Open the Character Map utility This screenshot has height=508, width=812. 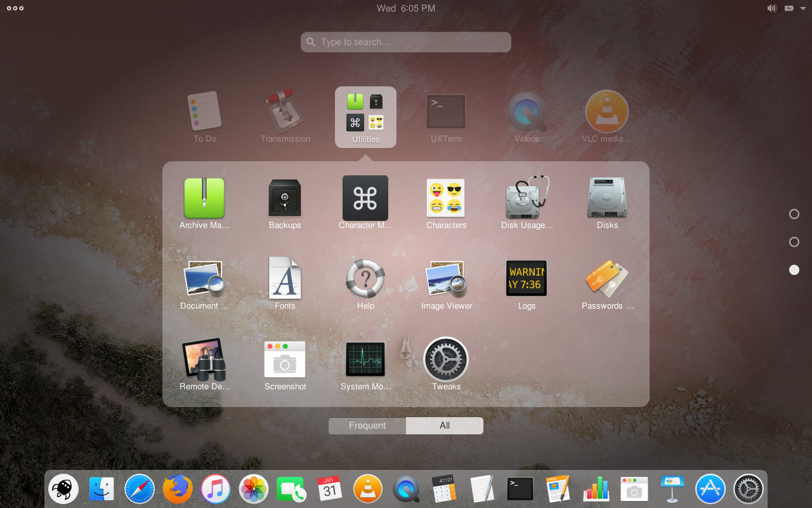[x=365, y=203]
